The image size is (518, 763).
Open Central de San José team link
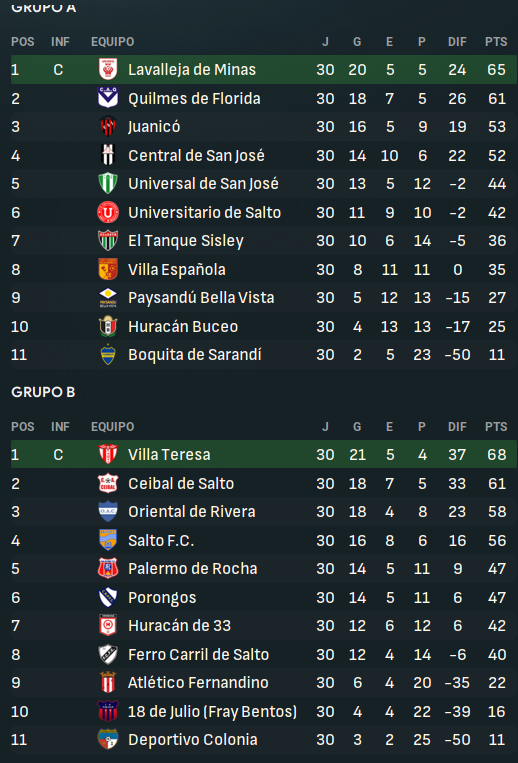[196, 156]
